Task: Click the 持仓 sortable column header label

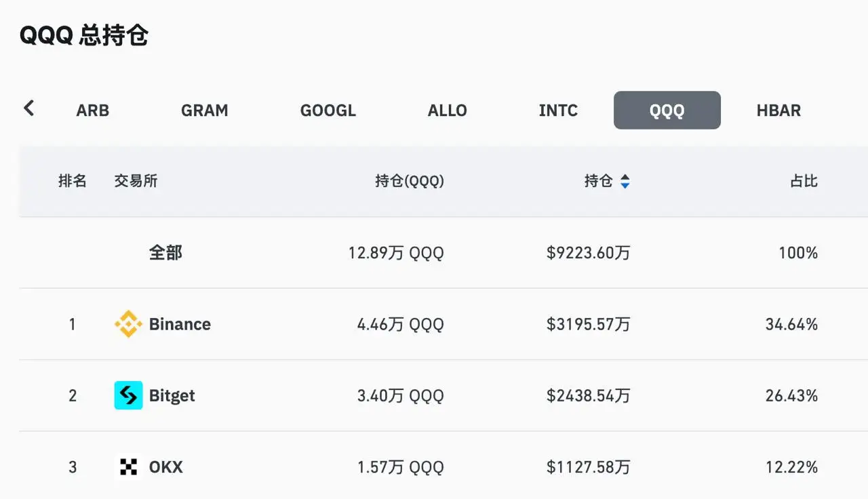Action: click(599, 181)
